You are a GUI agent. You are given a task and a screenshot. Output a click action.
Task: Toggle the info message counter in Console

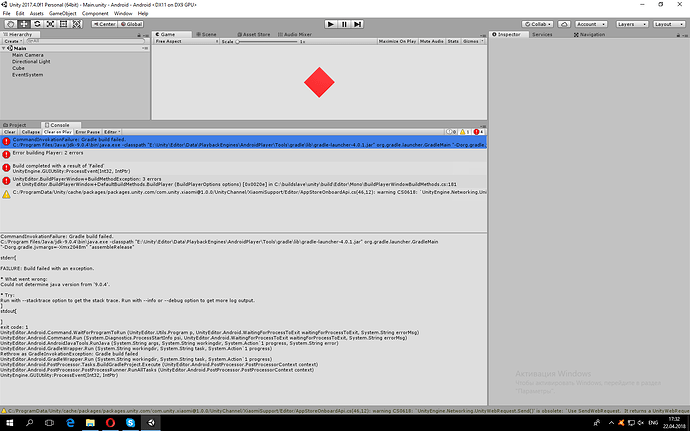451,132
